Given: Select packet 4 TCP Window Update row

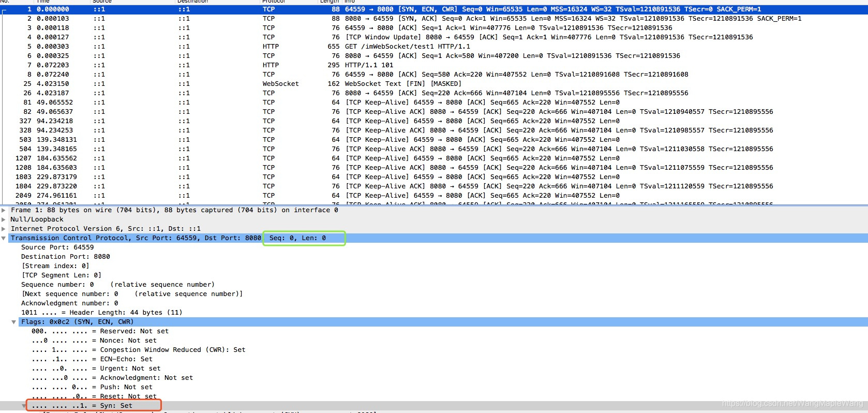Looking at the screenshot, I should tap(434, 37).
